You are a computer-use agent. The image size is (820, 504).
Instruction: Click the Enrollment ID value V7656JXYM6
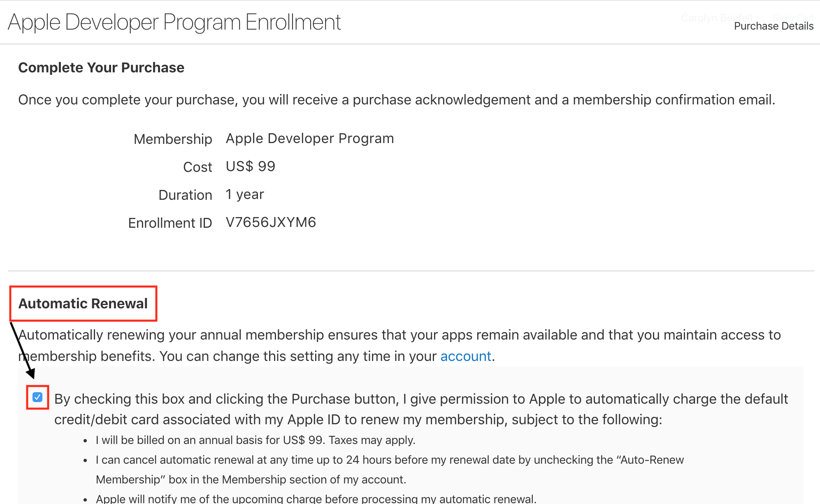(x=271, y=222)
